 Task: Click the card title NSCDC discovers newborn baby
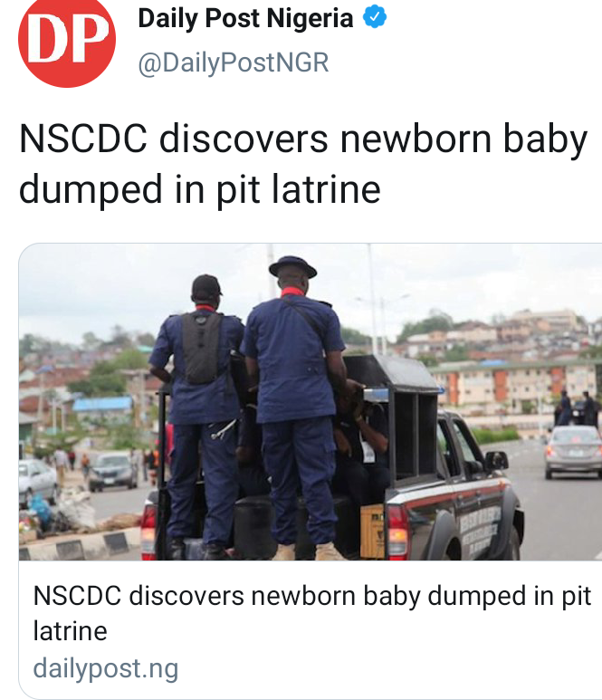(x=312, y=613)
